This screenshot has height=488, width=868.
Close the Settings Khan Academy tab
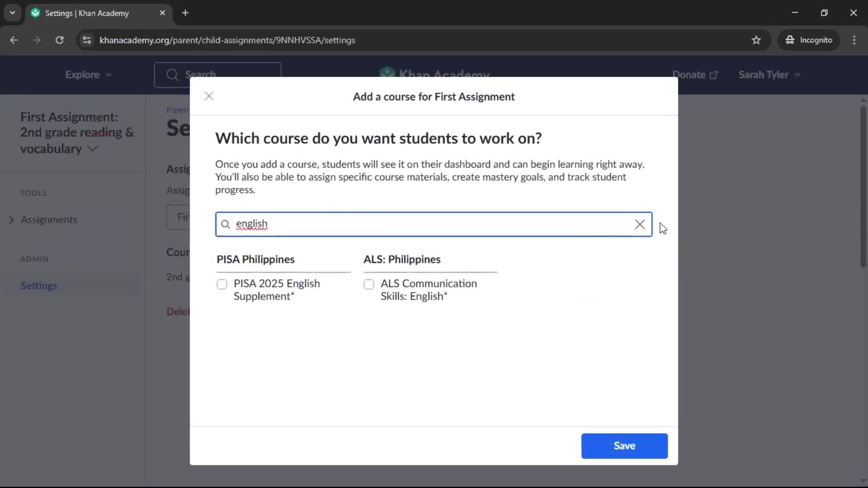pyautogui.click(x=162, y=13)
